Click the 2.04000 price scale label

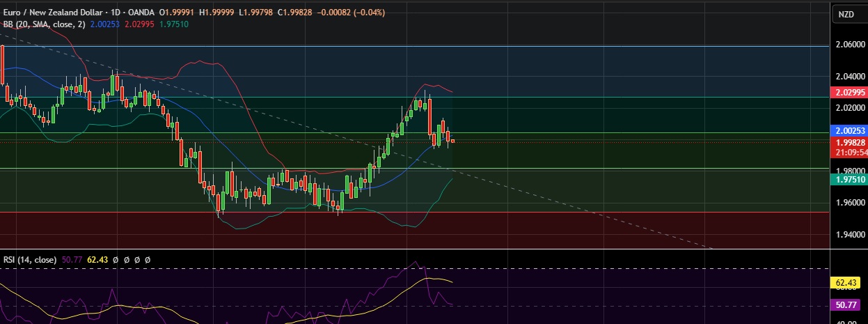pos(849,76)
